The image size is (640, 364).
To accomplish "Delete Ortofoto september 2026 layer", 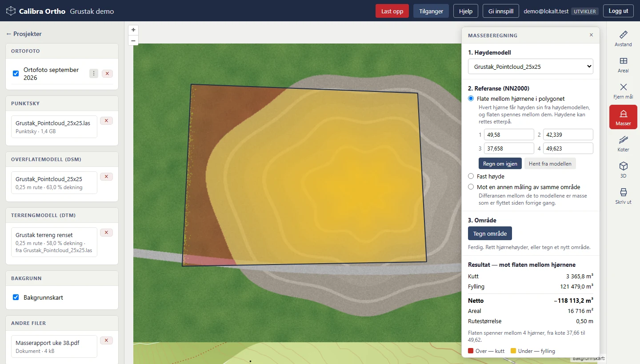I will [x=107, y=74].
